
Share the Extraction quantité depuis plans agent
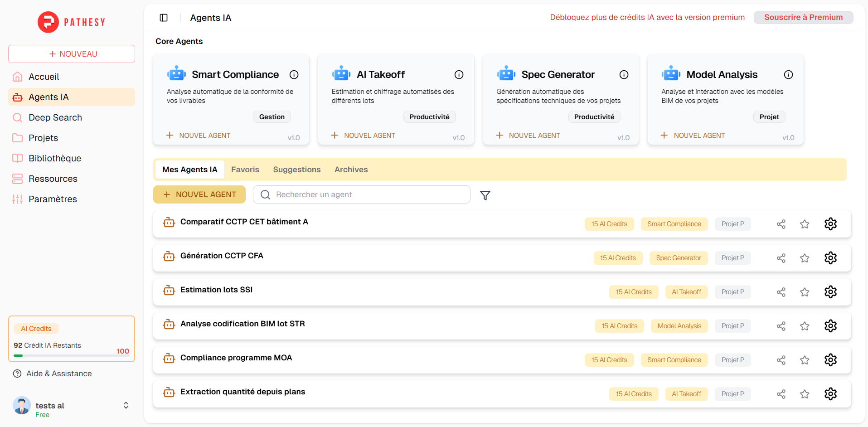pos(781,394)
